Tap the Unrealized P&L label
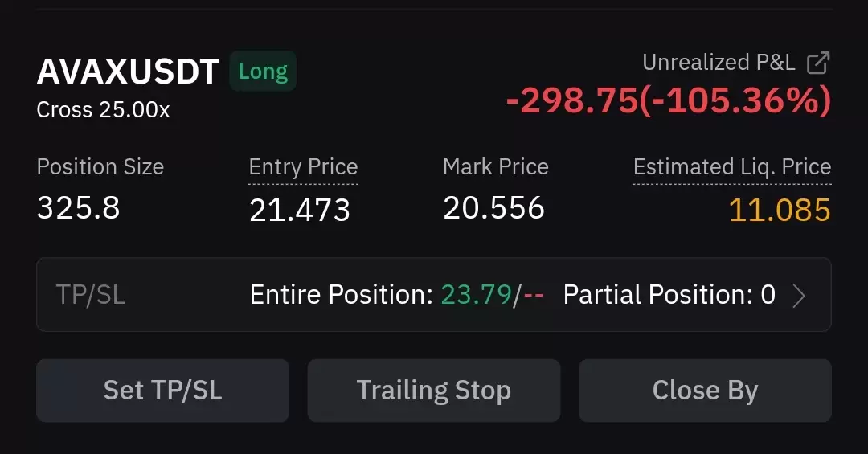The width and height of the screenshot is (868, 454). (x=719, y=63)
